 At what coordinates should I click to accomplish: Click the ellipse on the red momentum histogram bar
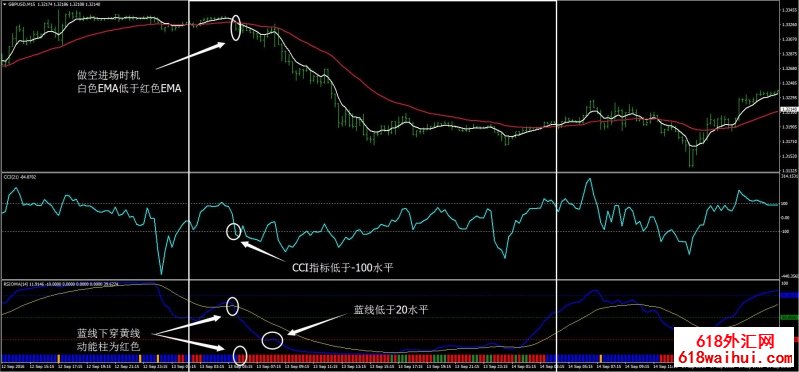240,355
